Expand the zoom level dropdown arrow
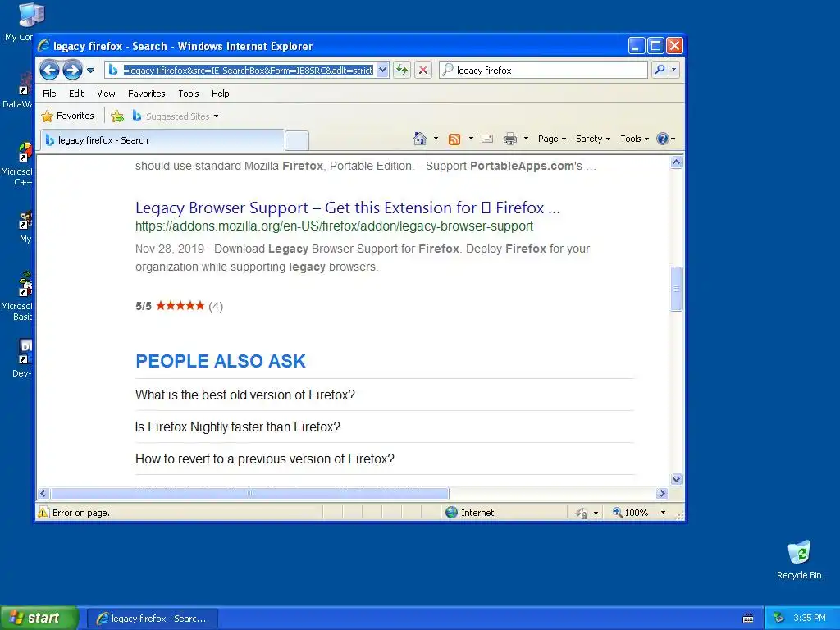This screenshot has height=630, width=840. pyautogui.click(x=663, y=513)
